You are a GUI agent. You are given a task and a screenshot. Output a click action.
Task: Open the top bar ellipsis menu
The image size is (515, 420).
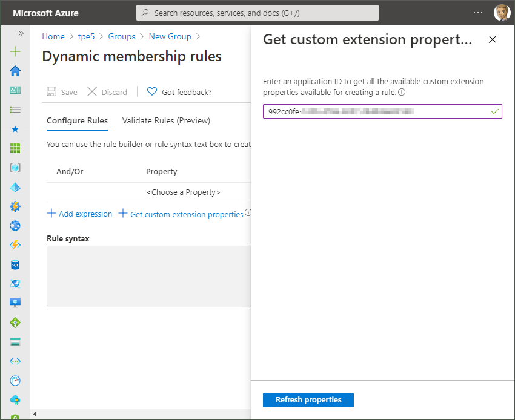478,13
